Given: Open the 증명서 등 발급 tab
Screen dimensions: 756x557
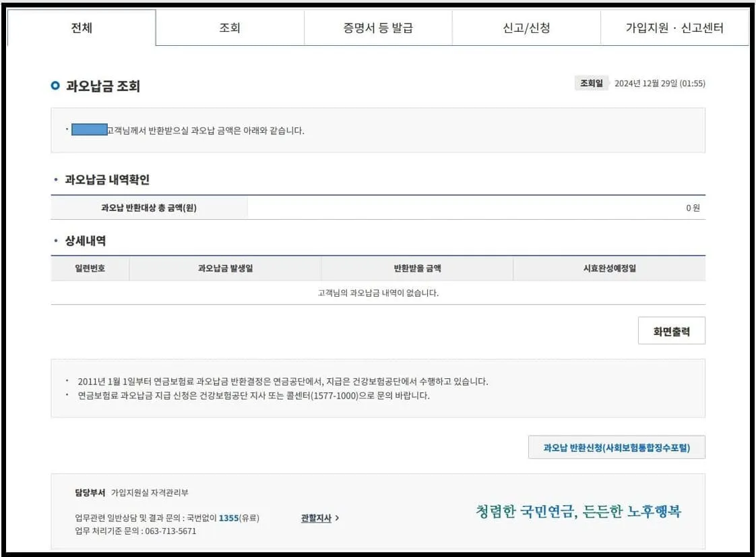Looking at the screenshot, I should pos(377,27).
